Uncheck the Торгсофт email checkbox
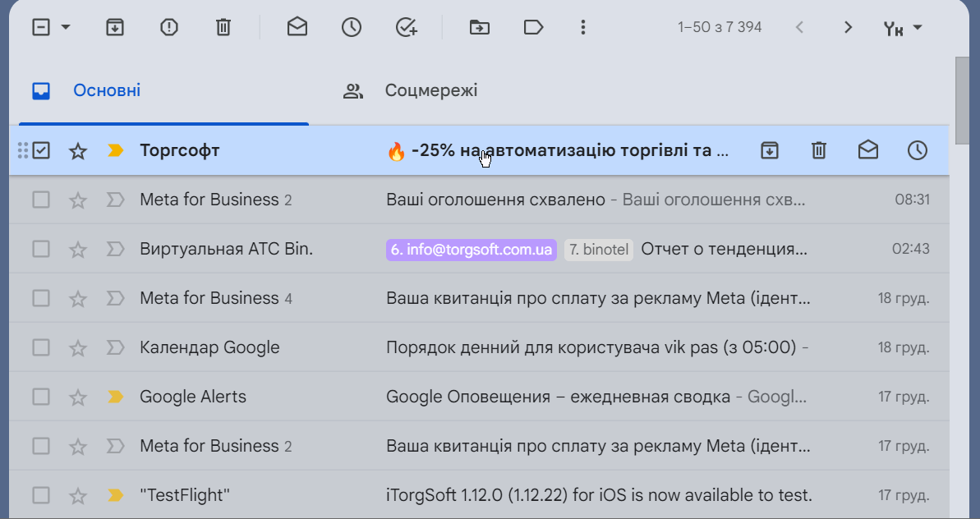This screenshot has width=980, height=519. pyautogui.click(x=40, y=150)
